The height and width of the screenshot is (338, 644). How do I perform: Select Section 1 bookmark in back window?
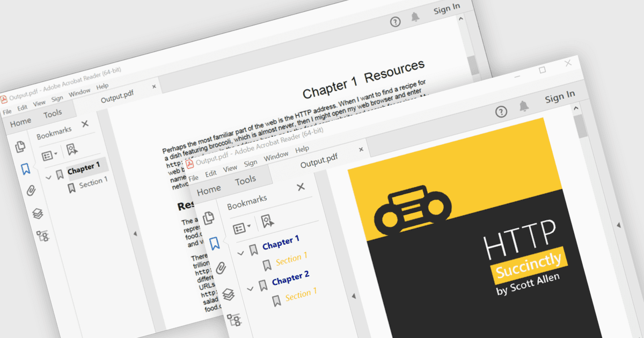[x=93, y=183]
